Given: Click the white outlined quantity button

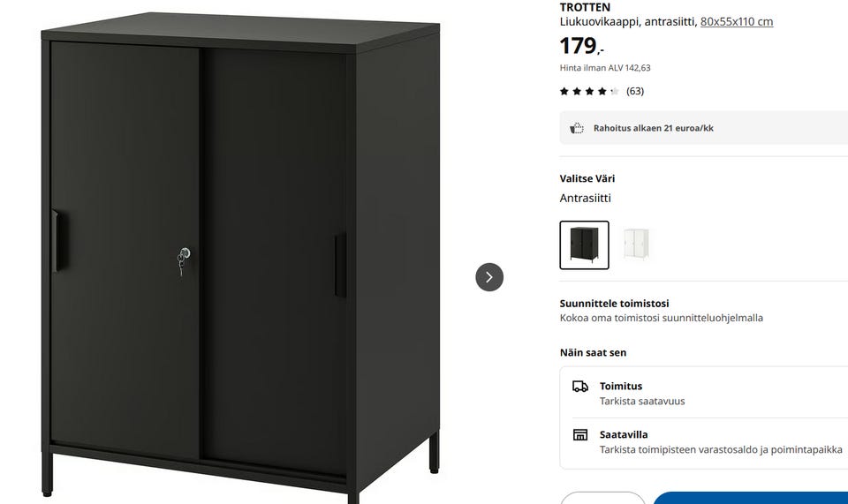Looking at the screenshot, I should coord(602,498).
